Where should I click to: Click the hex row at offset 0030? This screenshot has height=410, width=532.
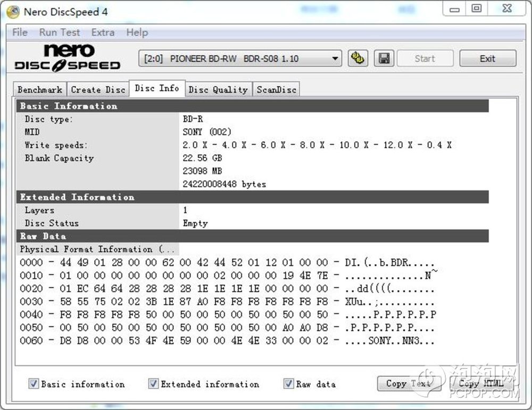(227, 302)
